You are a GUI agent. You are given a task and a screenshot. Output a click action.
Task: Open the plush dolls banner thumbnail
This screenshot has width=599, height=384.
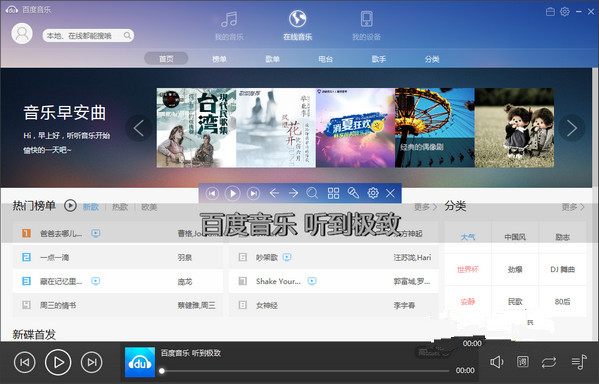click(x=514, y=128)
